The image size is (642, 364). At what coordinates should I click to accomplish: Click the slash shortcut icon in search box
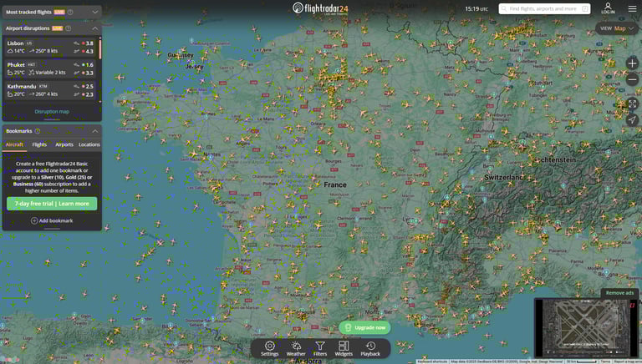tap(585, 8)
